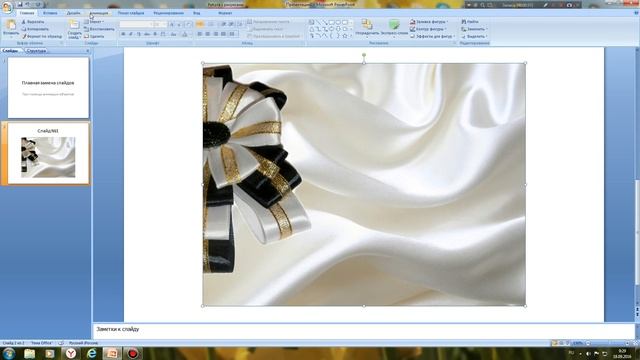Screen dimensions: 640x360
Task: Center text in paragraph group
Action: tap(207, 34)
